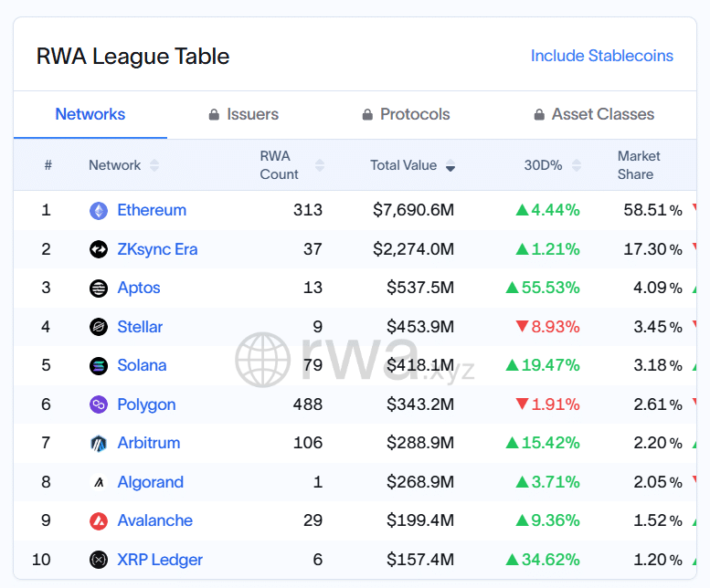Click the 17.30% market share value
Image resolution: width=710 pixels, height=588 pixels.
click(653, 249)
